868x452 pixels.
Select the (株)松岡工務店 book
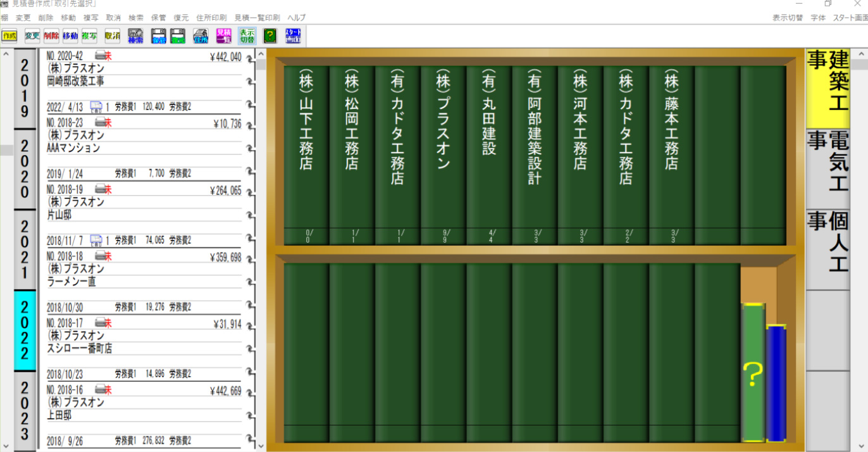coord(352,155)
